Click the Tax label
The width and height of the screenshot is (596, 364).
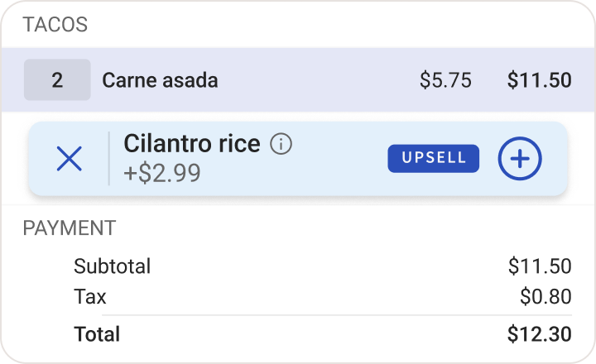click(x=90, y=296)
